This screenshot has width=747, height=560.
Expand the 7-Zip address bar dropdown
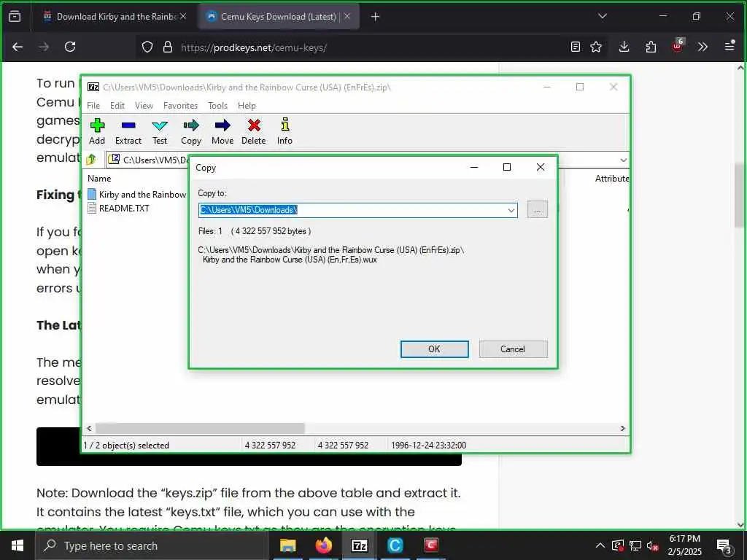coord(623,160)
